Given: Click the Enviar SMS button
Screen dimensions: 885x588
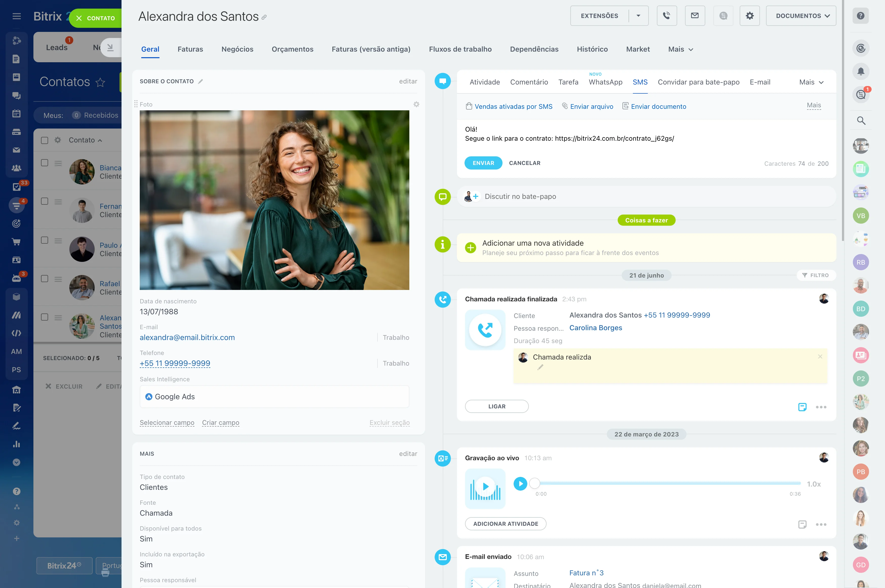Looking at the screenshot, I should pyautogui.click(x=483, y=163).
